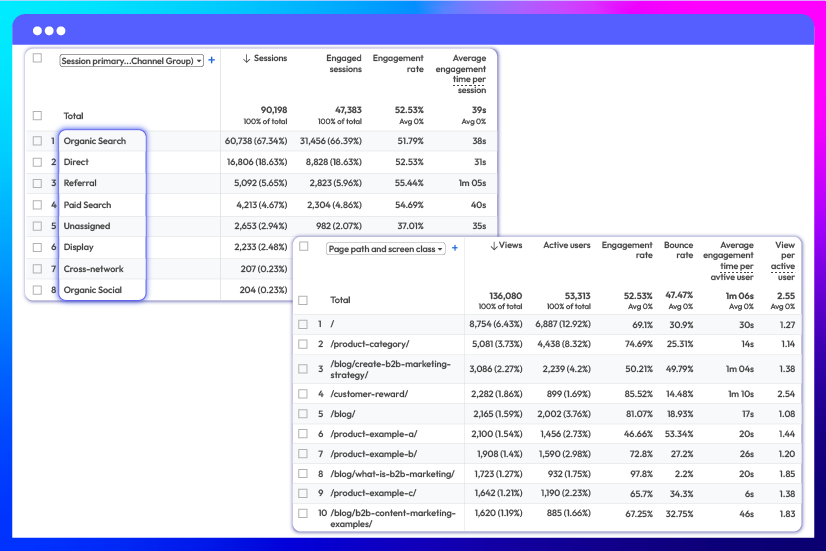The width and height of the screenshot is (826, 551).
Task: Click the plus icon beside Session primary dropdown
Action: (211, 60)
